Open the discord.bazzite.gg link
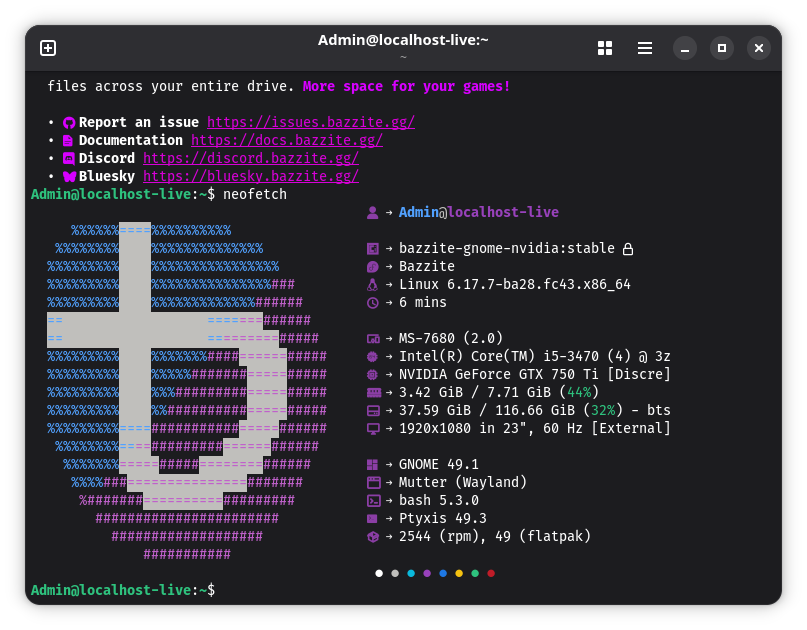807x630 pixels. point(251,159)
